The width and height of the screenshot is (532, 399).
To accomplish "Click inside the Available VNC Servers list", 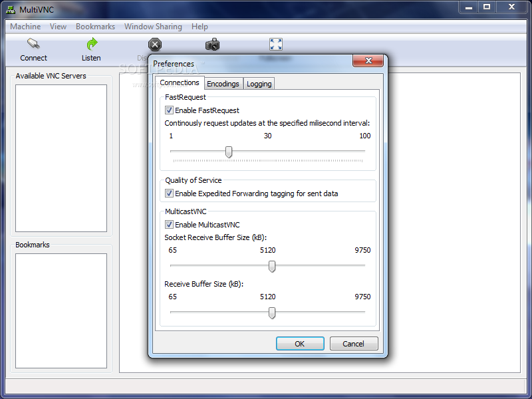I will (61, 158).
